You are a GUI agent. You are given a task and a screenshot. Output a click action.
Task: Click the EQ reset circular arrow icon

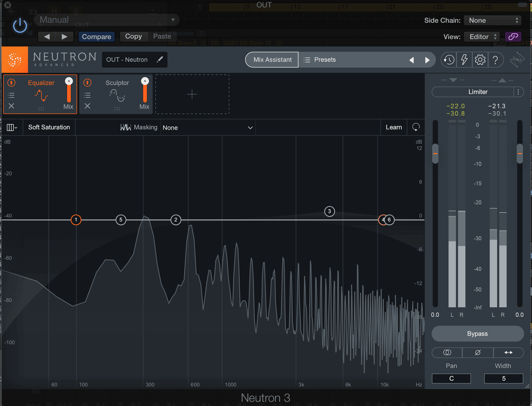(416, 127)
